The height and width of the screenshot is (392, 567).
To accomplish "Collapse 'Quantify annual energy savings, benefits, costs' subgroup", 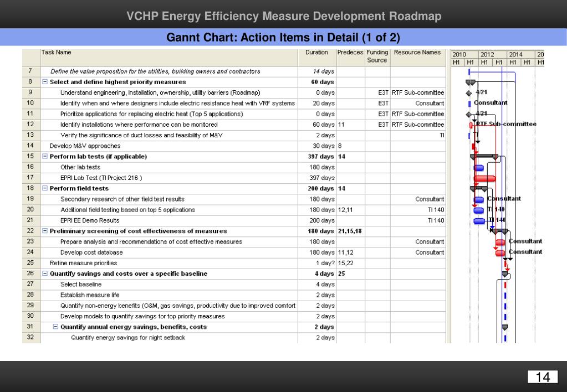I will (x=55, y=327).
